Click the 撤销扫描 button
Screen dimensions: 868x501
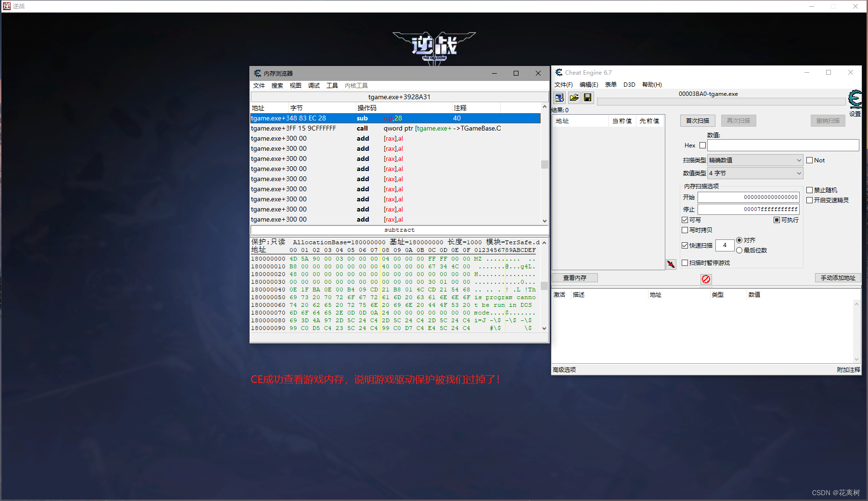pos(828,121)
